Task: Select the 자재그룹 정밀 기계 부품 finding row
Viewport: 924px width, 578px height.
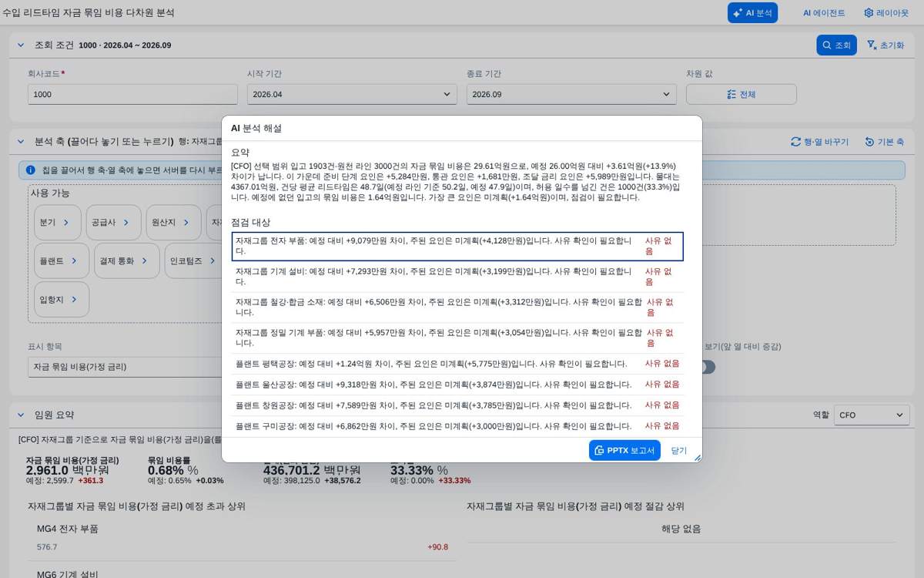Action: (457, 338)
